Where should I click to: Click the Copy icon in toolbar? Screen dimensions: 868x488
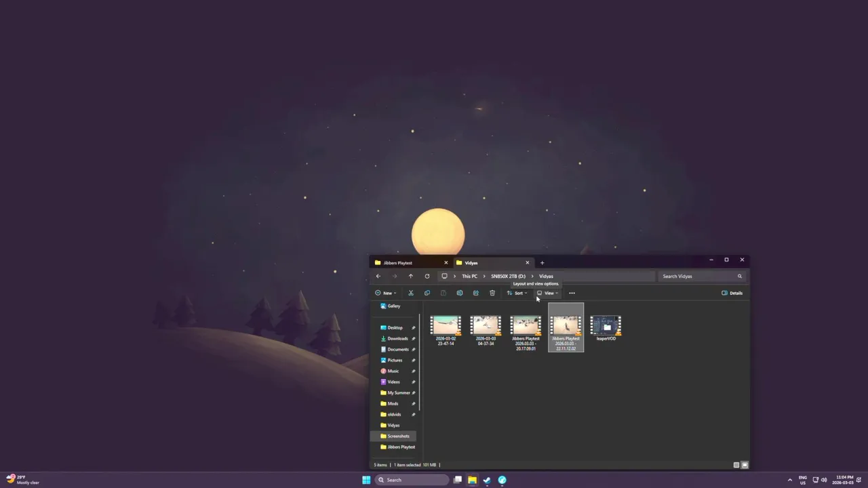[427, 293]
